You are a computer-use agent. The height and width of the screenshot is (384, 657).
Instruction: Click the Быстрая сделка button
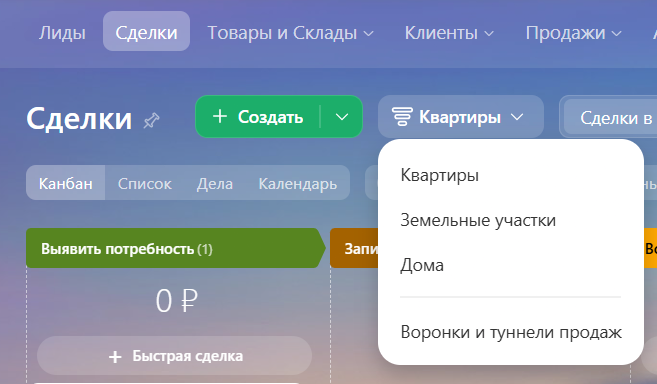tap(175, 356)
